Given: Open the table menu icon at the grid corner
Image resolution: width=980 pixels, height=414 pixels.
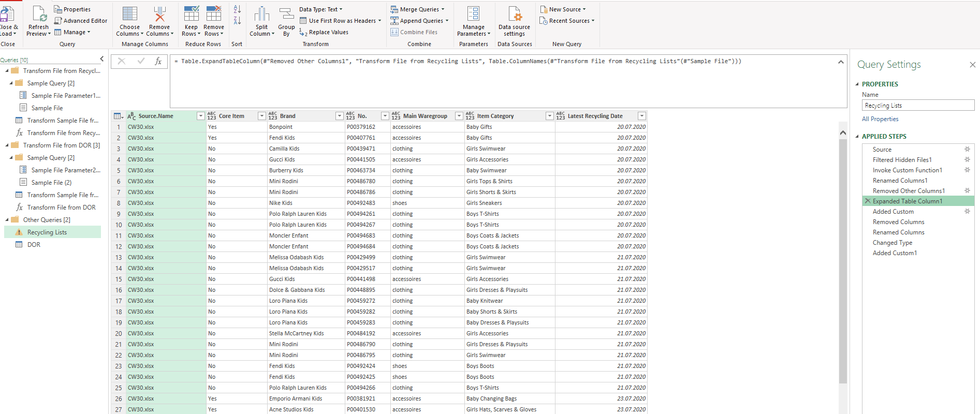Looking at the screenshot, I should (119, 116).
